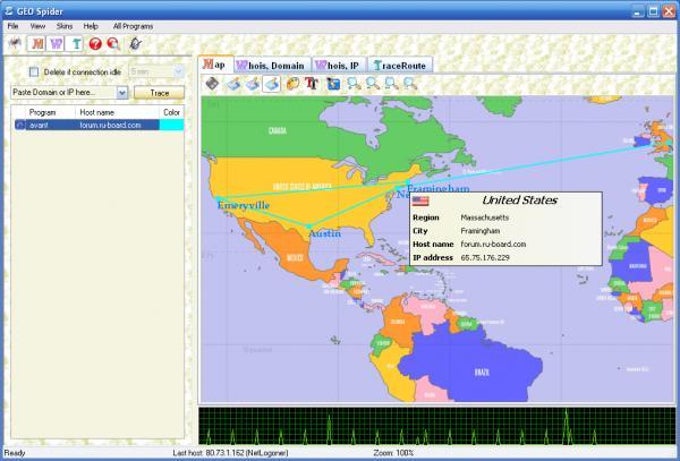Click the blue picture icon in map toolbar
This screenshot has width=680, height=461.
tap(333, 83)
